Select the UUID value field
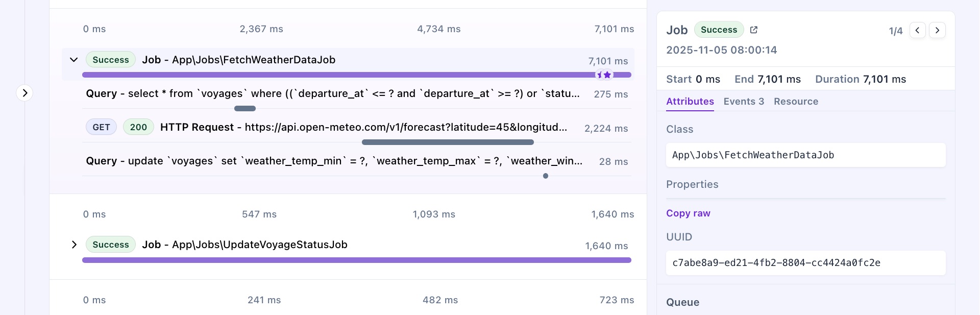The width and height of the screenshot is (980, 315). click(x=805, y=263)
